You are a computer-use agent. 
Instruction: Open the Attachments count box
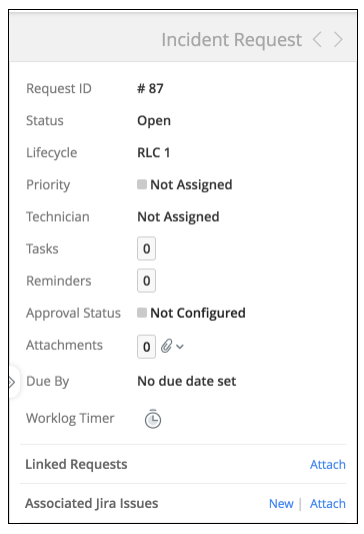[x=146, y=347]
